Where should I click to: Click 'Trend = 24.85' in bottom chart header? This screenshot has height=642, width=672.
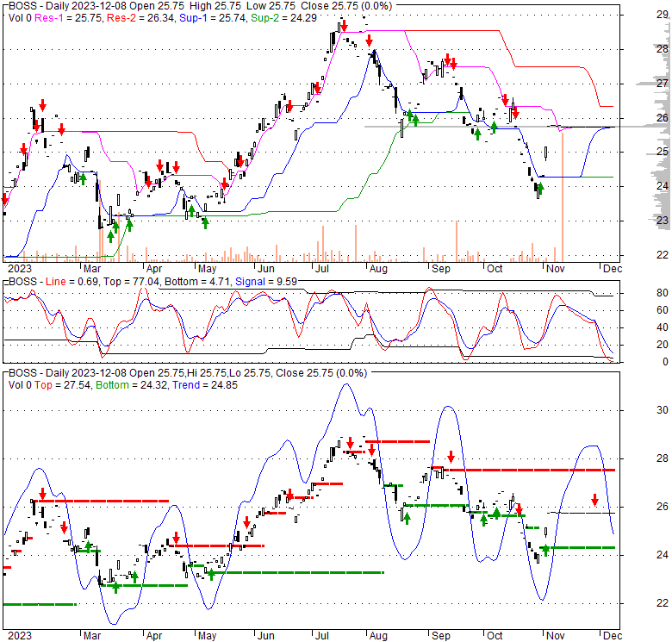click(x=205, y=385)
